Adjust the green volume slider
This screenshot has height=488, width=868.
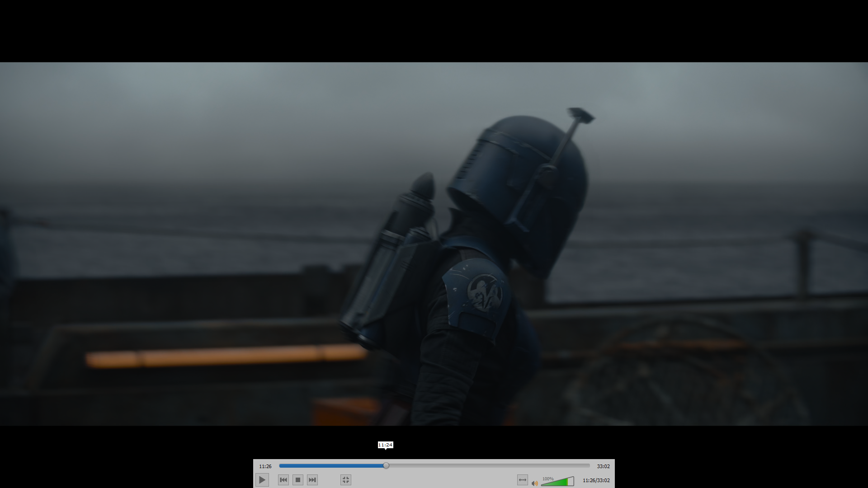point(557,481)
